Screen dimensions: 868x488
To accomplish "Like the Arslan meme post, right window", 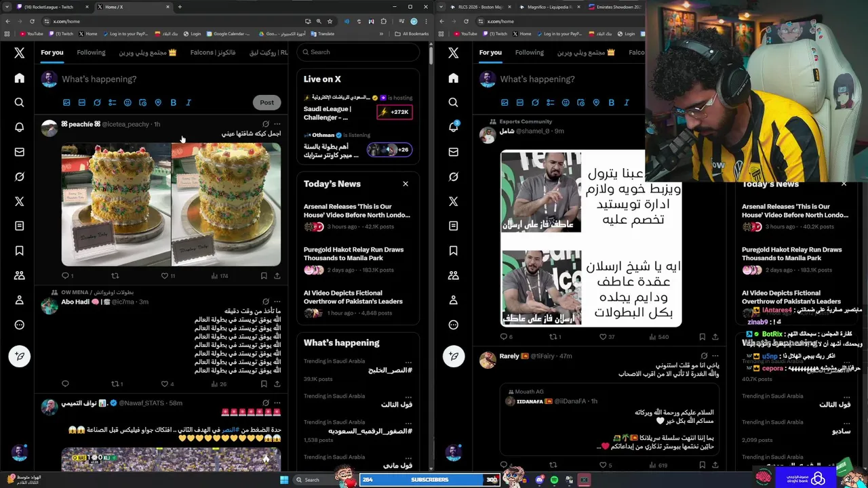I will 603,336.
